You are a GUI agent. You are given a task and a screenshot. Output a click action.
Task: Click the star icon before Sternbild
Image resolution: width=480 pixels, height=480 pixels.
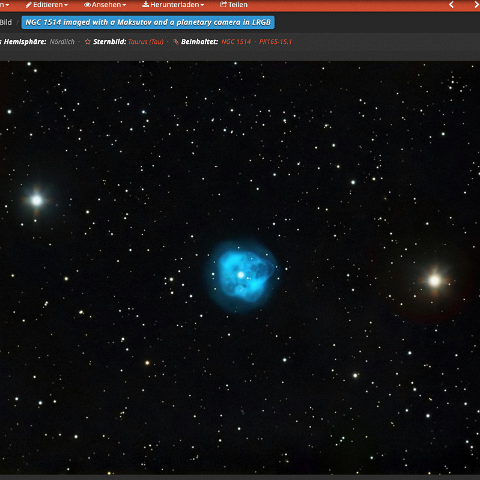88,42
